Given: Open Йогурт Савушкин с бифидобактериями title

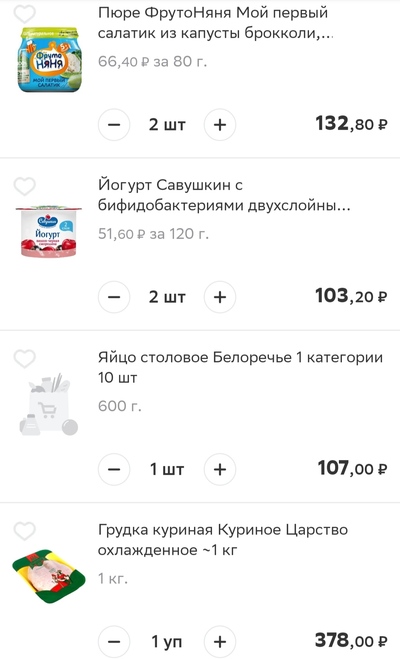Looking at the screenshot, I should click(x=224, y=195).
